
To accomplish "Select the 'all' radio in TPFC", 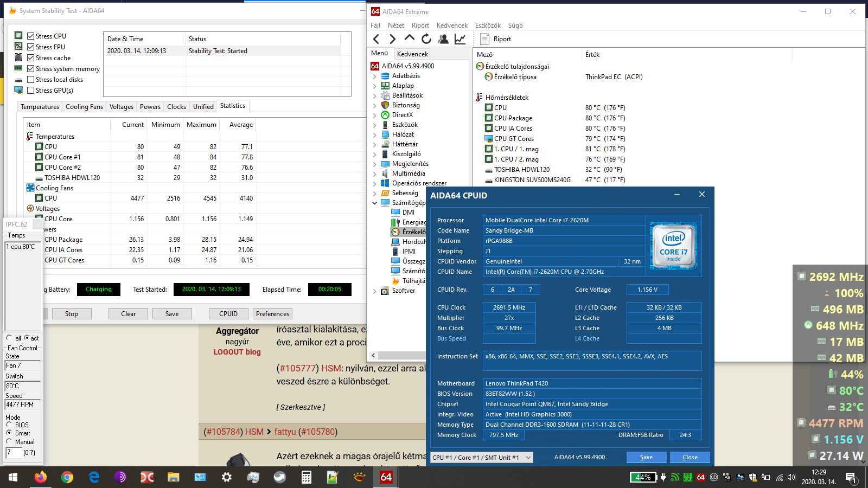I will (x=9, y=338).
